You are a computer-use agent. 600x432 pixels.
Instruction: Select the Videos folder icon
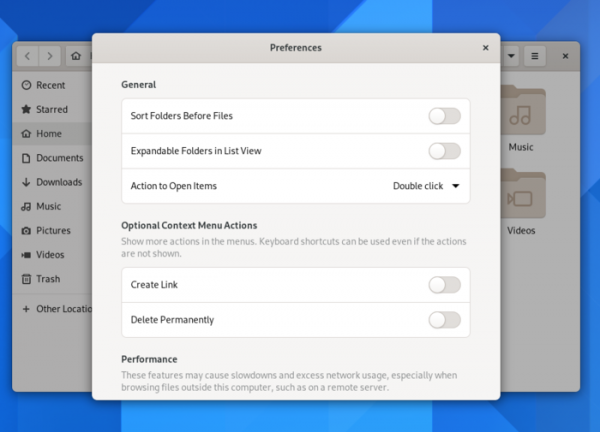click(521, 197)
